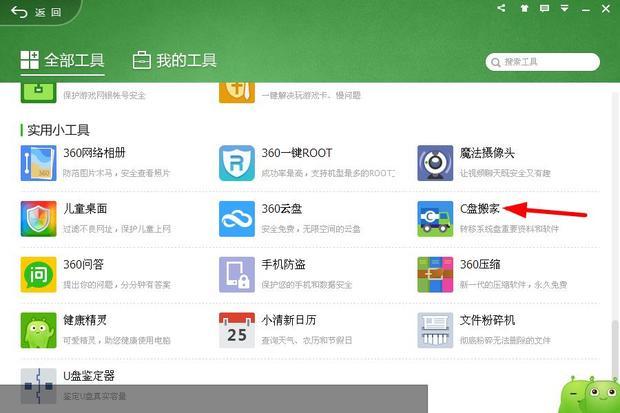The width and height of the screenshot is (620, 413).
Task: Minimize the 360 tools window
Action: point(586,9)
